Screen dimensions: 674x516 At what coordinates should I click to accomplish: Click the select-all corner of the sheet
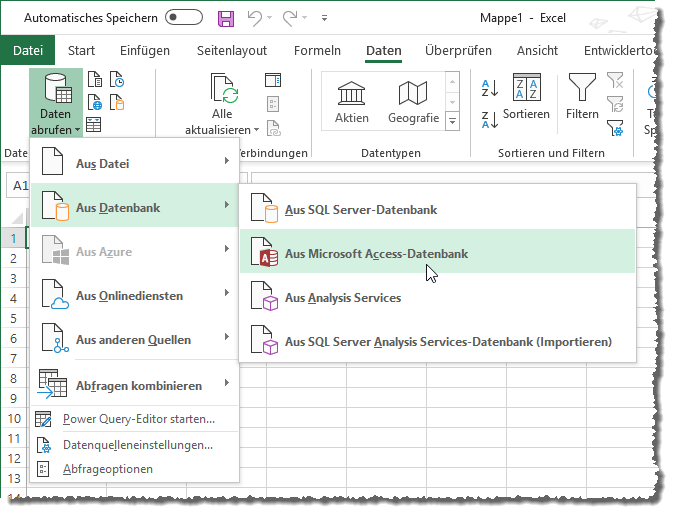click(x=16, y=218)
